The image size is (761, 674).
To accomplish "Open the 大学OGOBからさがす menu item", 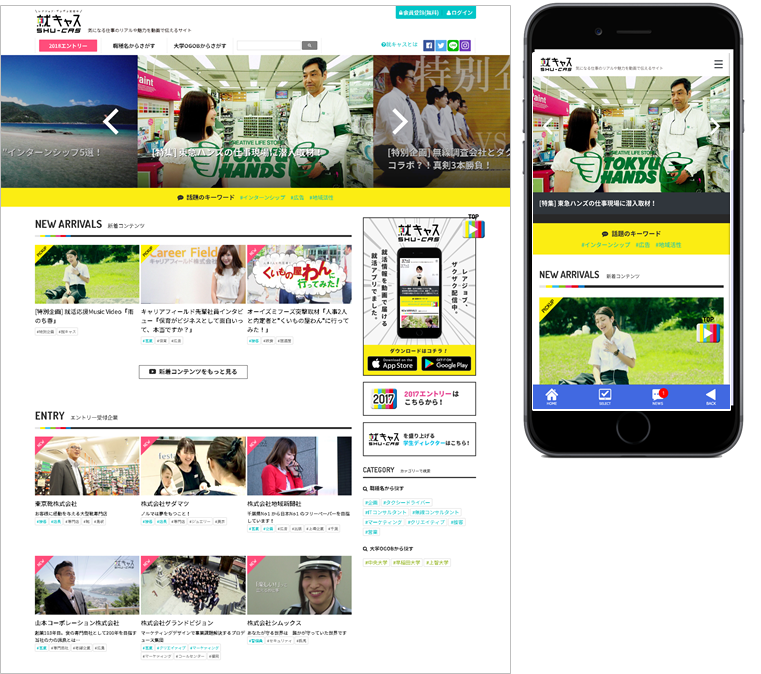I will (200, 46).
